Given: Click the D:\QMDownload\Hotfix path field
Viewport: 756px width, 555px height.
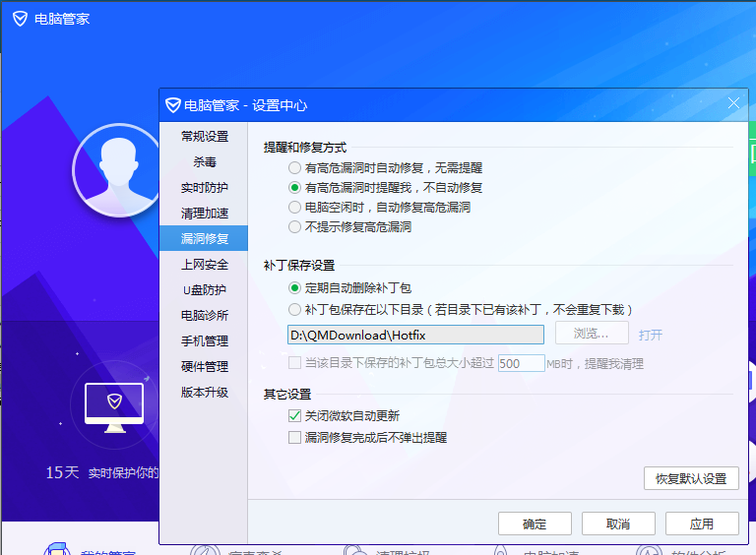Looking at the screenshot, I should pos(415,335).
